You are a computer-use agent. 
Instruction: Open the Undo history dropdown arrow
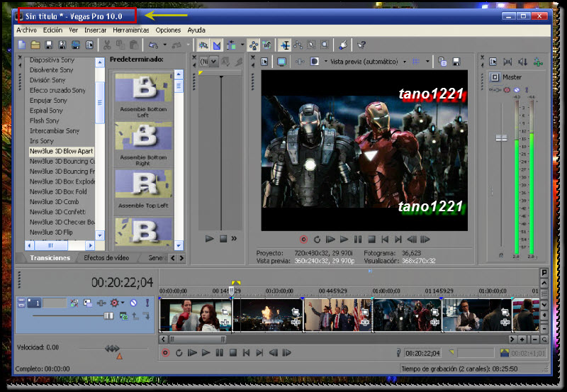click(164, 45)
